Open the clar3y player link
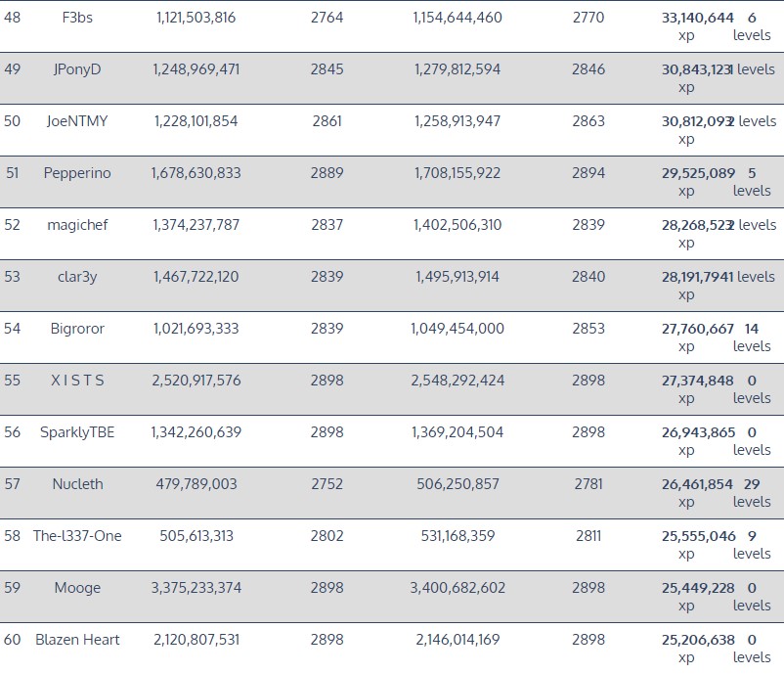Image resolution: width=784 pixels, height=674 pixels. click(77, 277)
